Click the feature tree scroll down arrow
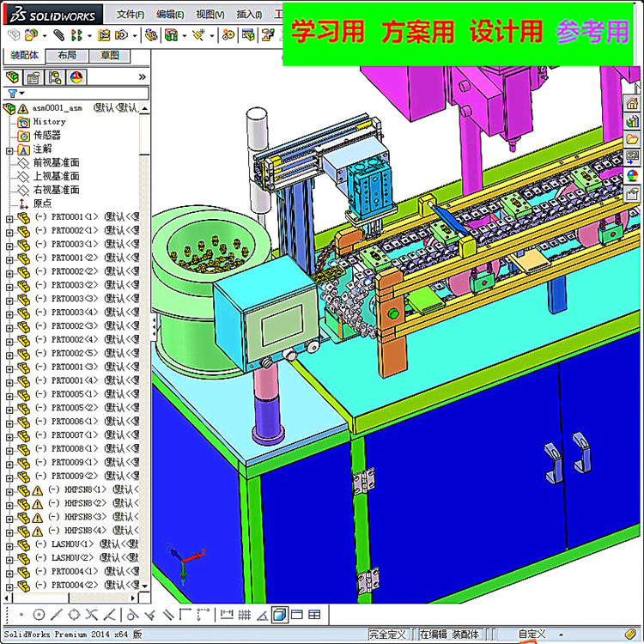This screenshot has width=644, height=644. click(144, 586)
